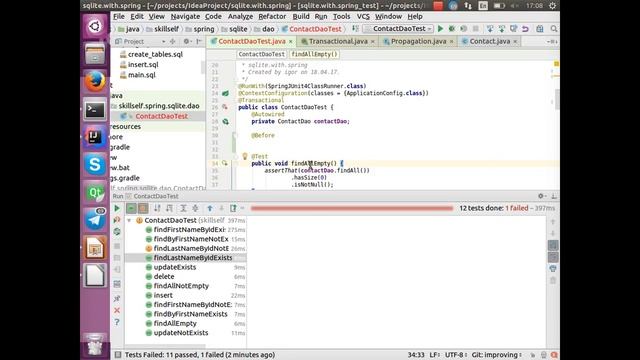The height and width of the screenshot is (360, 640).
Task: Close the Run panel via red X
Action: (x=117, y=311)
